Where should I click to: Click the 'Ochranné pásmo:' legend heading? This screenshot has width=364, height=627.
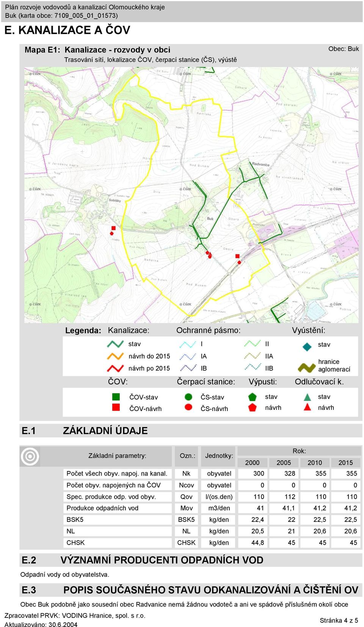point(208,330)
